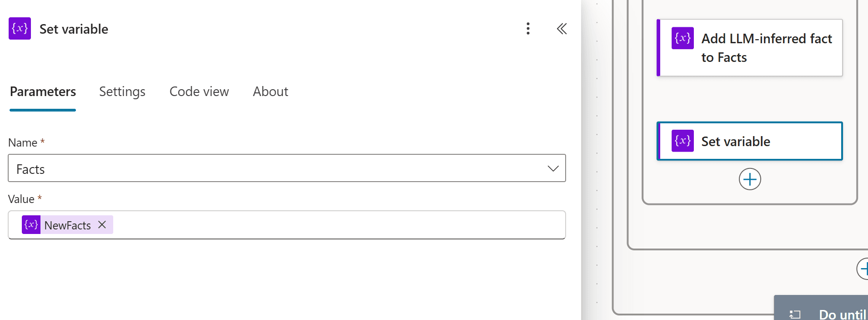Collapse the panel with double chevron icon
This screenshot has height=320, width=868.
pos(562,29)
